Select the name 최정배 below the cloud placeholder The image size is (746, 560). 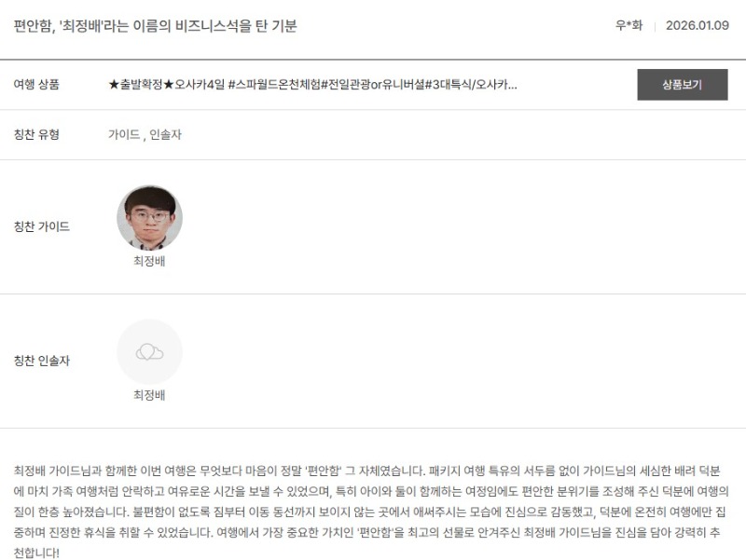pos(149,395)
